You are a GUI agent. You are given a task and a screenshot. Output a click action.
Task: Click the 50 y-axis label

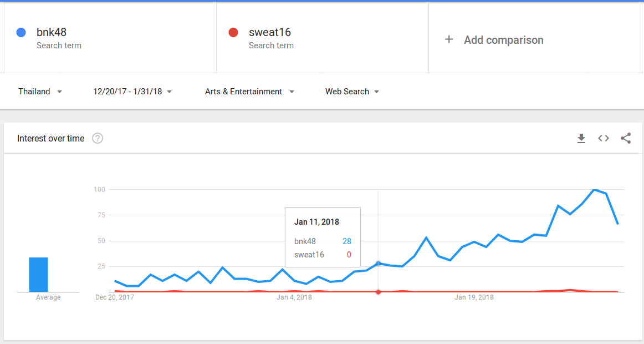(x=101, y=241)
